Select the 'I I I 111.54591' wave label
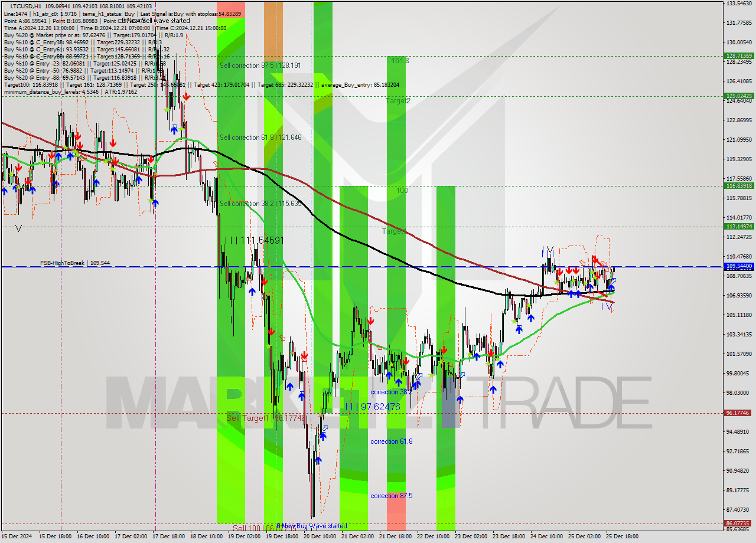The height and width of the screenshot is (543, 756). pyautogui.click(x=255, y=240)
